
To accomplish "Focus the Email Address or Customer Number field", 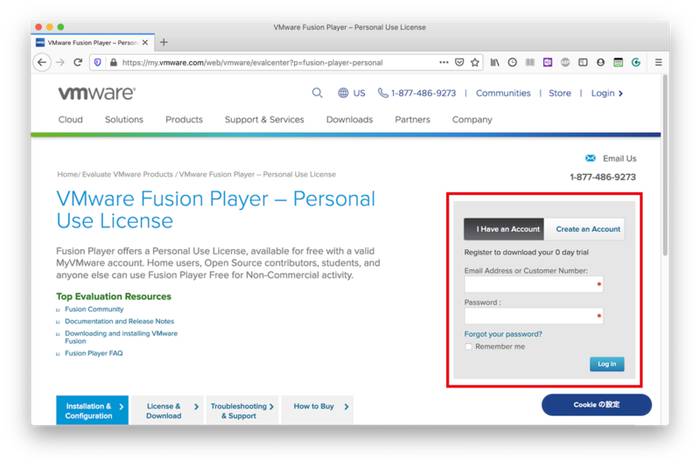I will click(x=534, y=284).
